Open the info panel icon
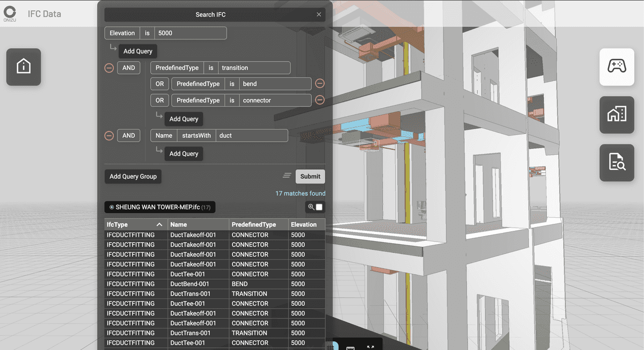The width and height of the screenshot is (644, 350). (24, 67)
